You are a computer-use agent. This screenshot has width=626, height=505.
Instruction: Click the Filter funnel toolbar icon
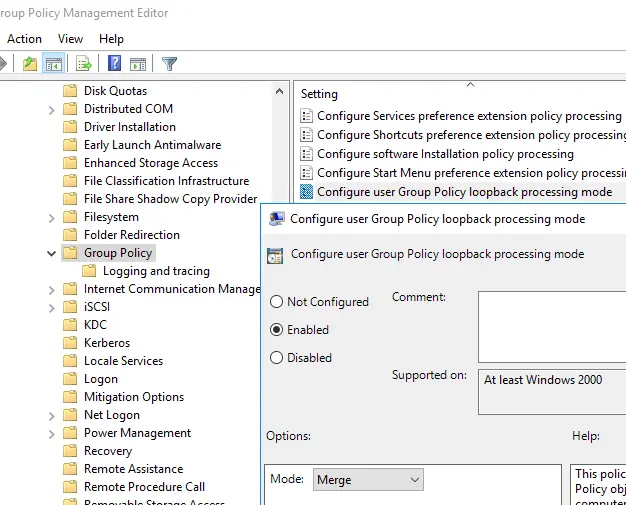pos(169,63)
